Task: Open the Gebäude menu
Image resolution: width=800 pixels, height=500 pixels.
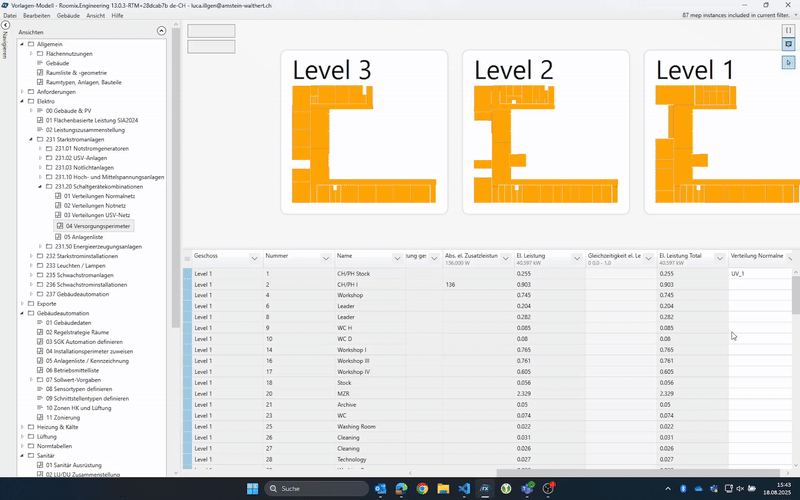Action: click(x=69, y=17)
